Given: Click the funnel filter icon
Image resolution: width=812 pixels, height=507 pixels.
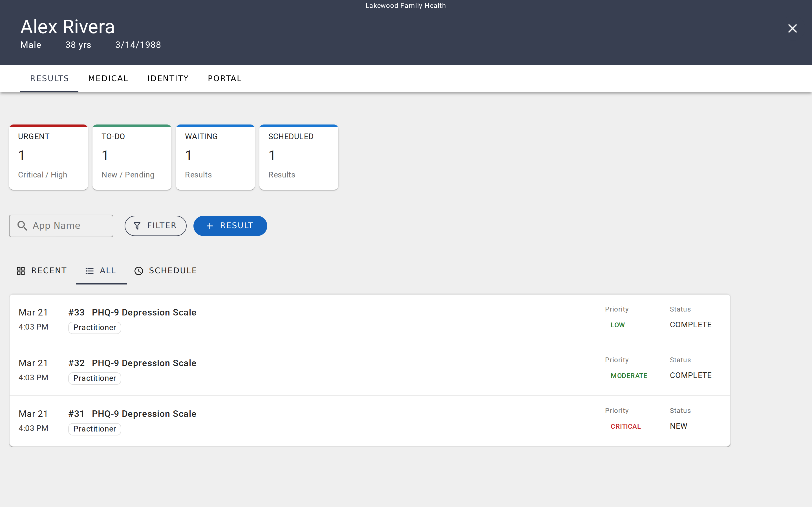Looking at the screenshot, I should tap(137, 226).
